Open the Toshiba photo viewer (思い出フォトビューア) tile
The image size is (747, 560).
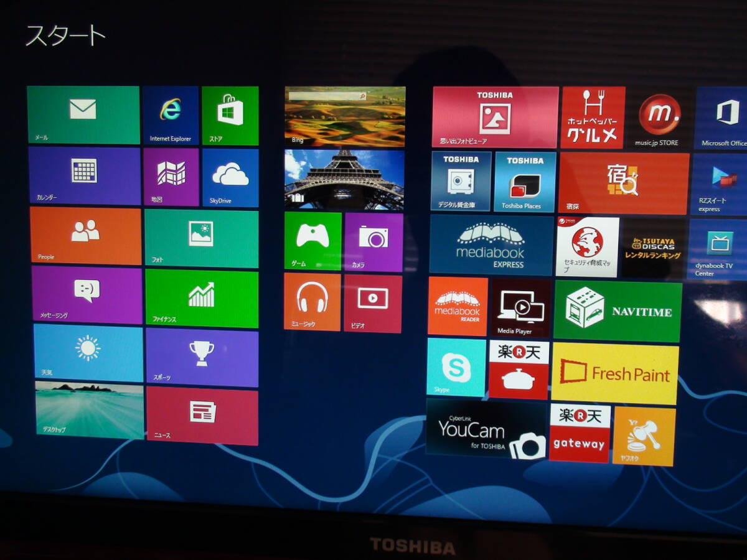pos(495,117)
